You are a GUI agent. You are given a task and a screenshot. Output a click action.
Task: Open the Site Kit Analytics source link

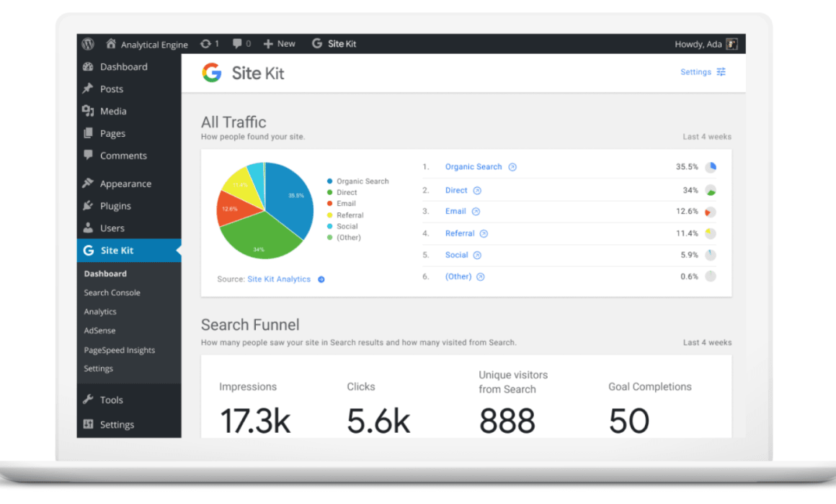point(279,279)
